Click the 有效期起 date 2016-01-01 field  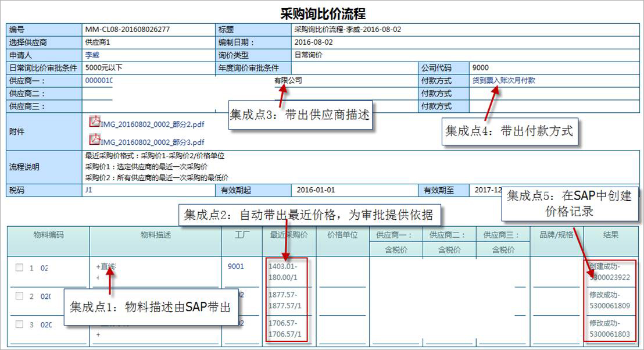point(316,190)
